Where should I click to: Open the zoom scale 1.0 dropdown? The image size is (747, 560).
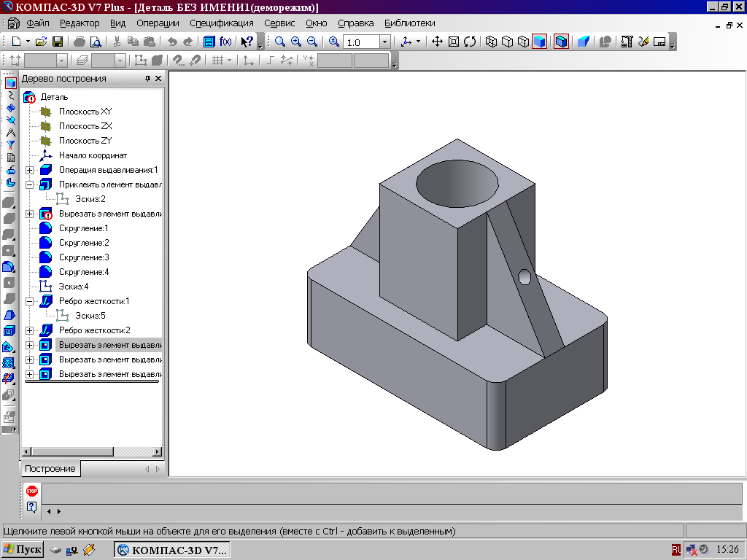(x=385, y=42)
